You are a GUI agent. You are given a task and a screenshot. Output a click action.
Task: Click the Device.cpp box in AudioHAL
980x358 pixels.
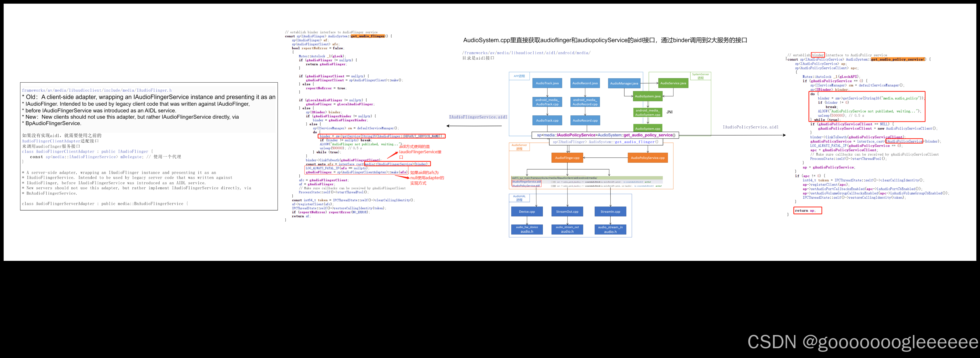tap(527, 212)
